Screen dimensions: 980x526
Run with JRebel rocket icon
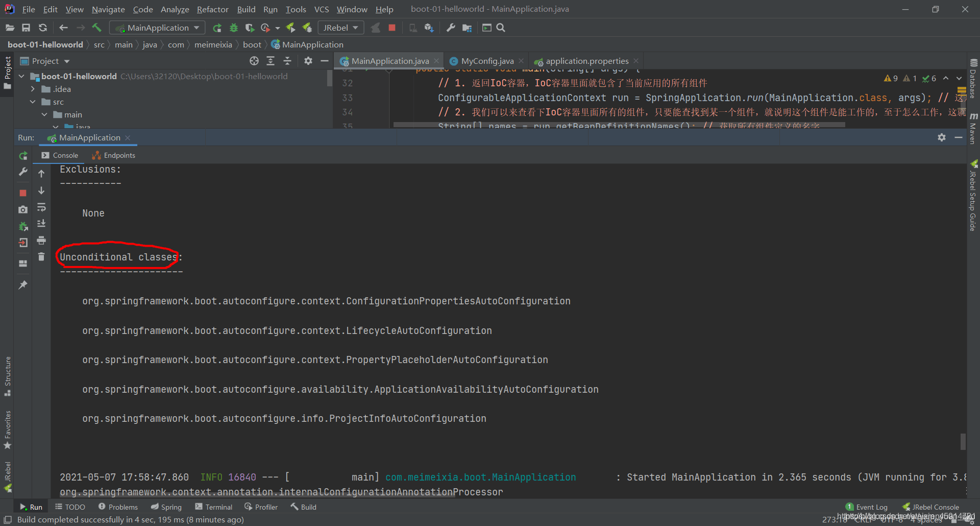click(x=290, y=28)
